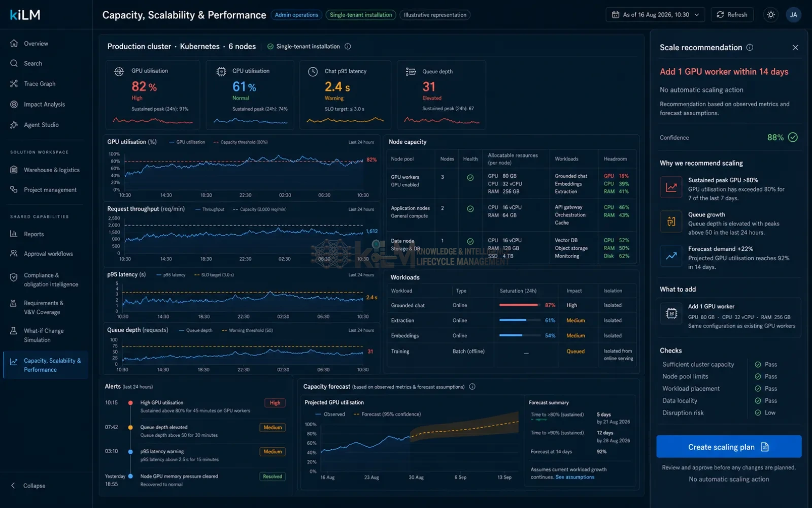The width and height of the screenshot is (812, 508).
Task: Click the kiLM logo
Action: 25,15
